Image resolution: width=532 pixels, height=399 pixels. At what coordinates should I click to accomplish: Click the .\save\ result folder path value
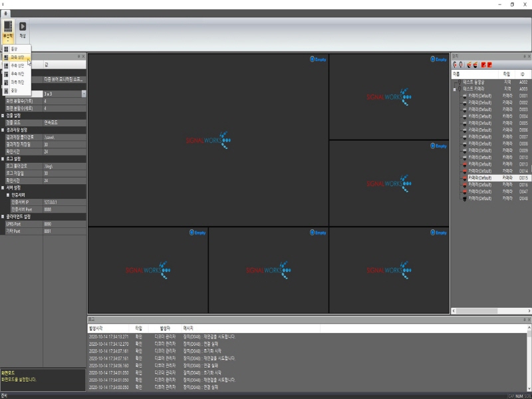click(65, 138)
